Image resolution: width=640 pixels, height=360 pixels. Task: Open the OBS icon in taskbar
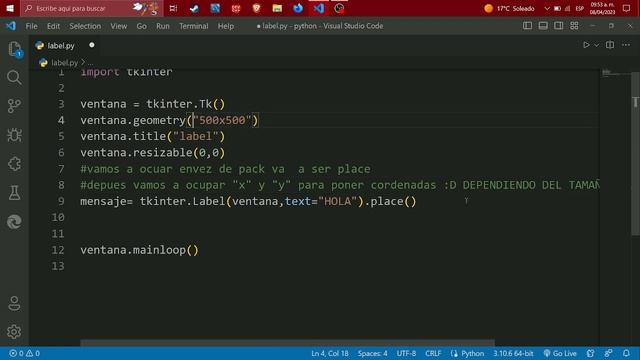click(339, 8)
